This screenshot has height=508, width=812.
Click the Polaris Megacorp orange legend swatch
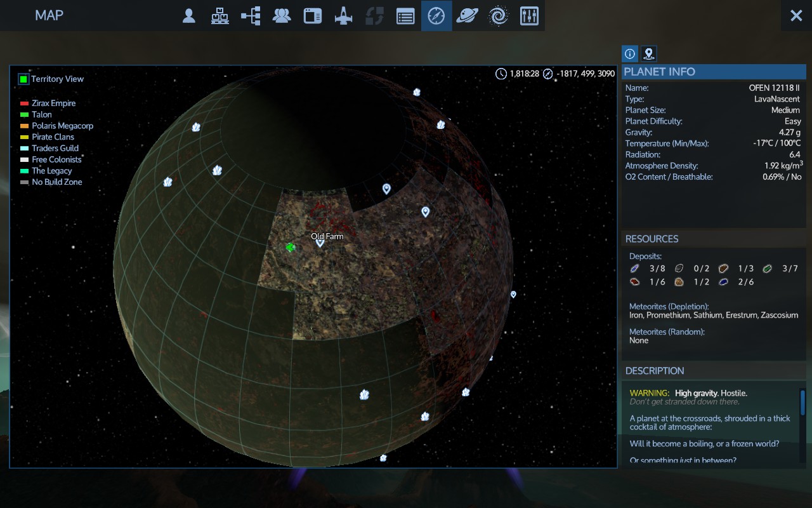pos(24,126)
